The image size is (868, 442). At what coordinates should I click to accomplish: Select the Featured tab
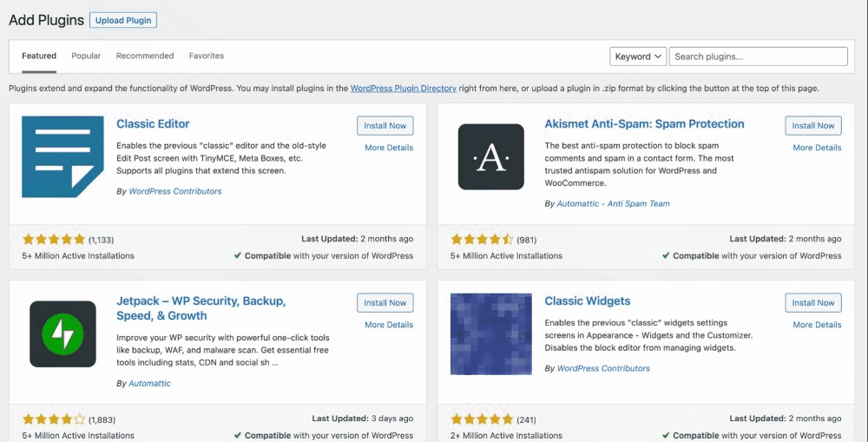tap(39, 56)
